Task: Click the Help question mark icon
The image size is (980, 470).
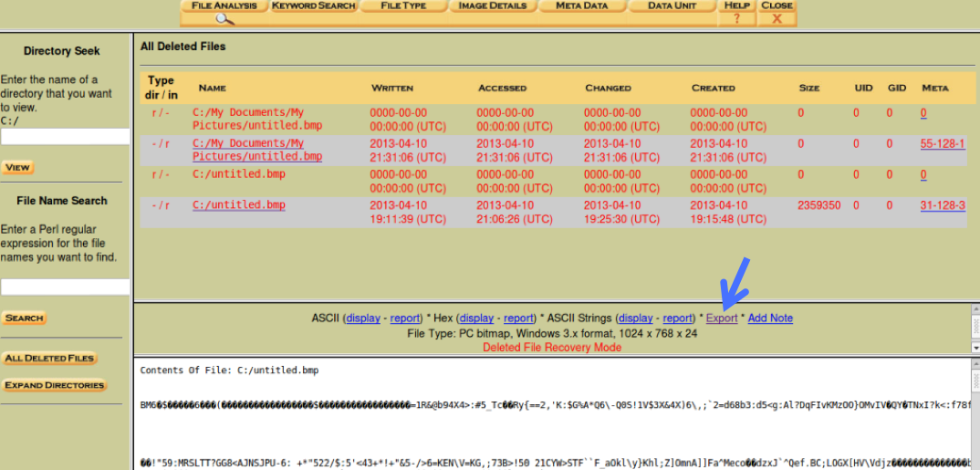Action: click(737, 19)
